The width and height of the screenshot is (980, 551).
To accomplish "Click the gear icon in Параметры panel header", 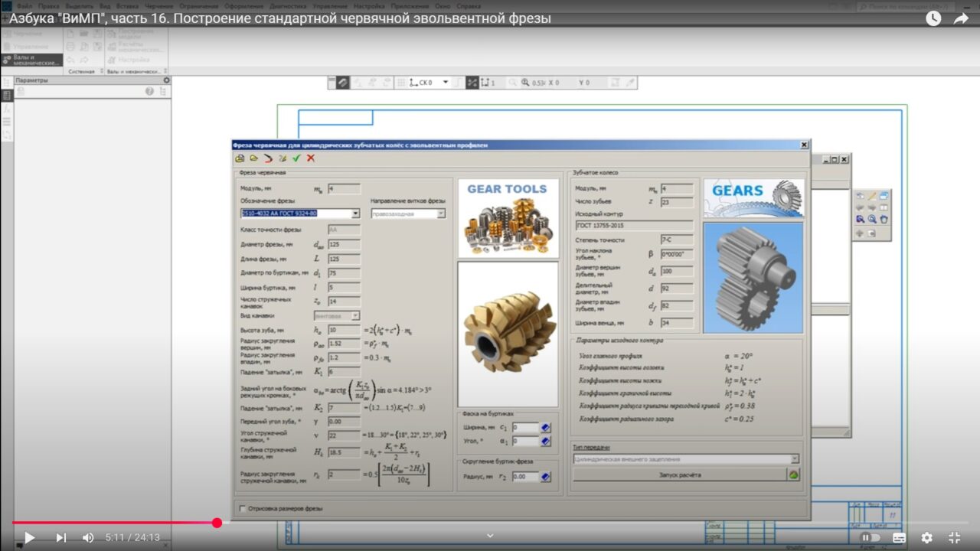I will point(166,80).
